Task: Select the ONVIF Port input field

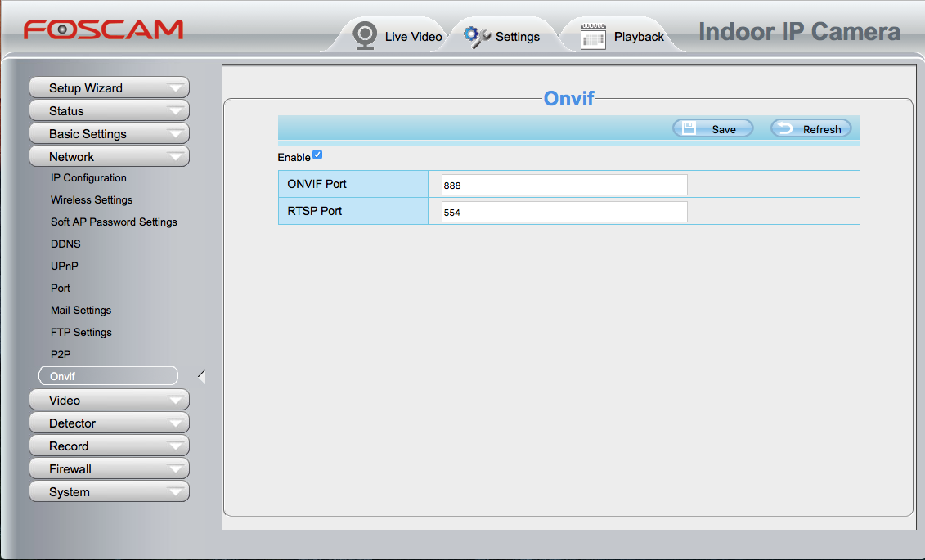Action: [x=564, y=186]
